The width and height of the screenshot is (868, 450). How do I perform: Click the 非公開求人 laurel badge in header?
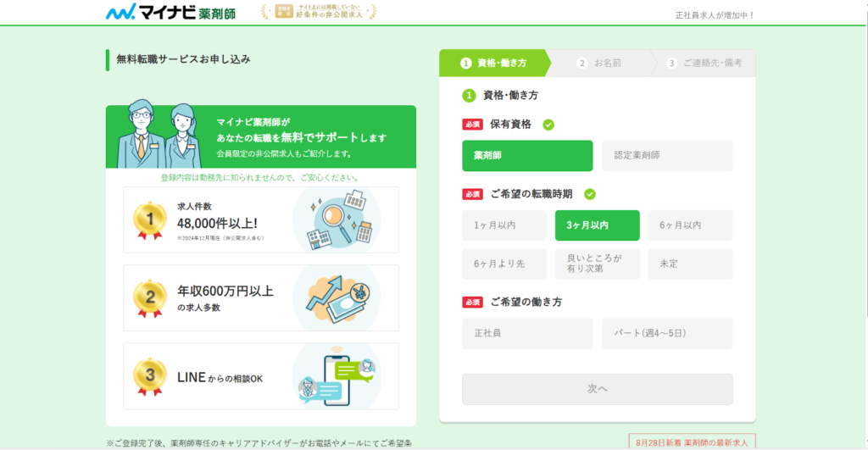tap(319, 12)
